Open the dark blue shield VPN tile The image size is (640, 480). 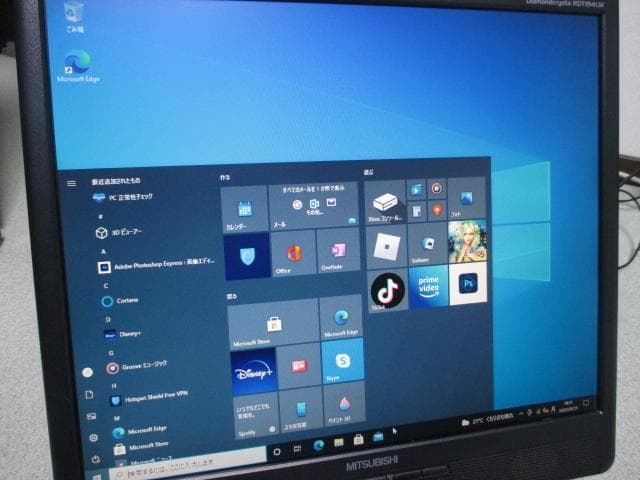247,256
